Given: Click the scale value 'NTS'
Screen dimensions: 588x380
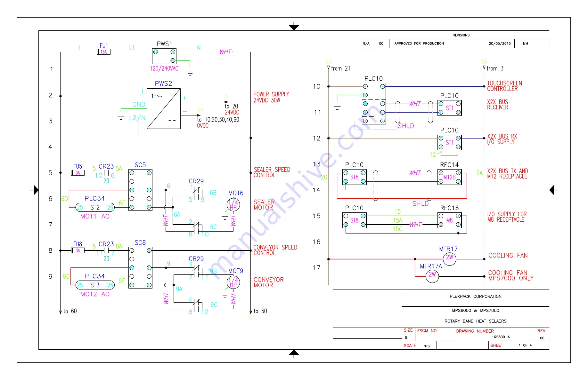Looking at the screenshot, I should pyautogui.click(x=427, y=346).
